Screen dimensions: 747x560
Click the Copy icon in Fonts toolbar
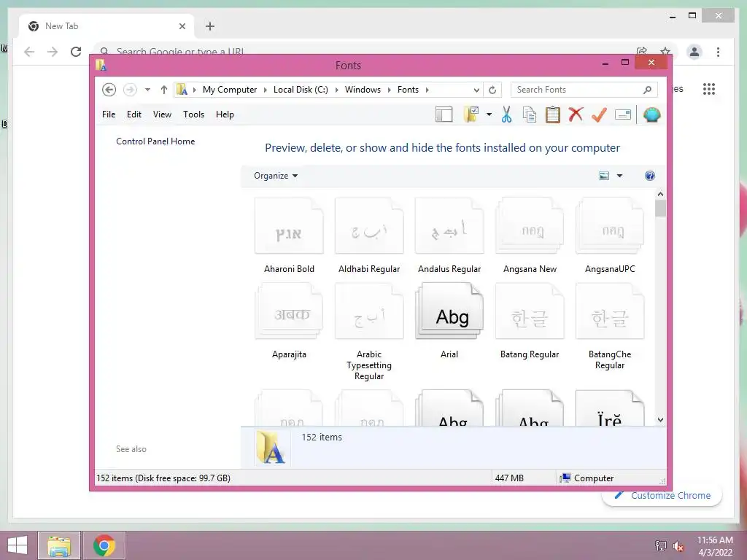(530, 114)
